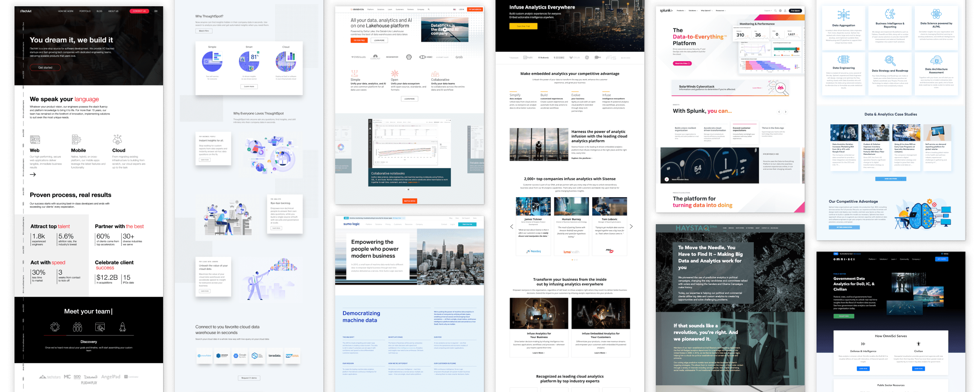Click the Open icon on Databricks page
980x392 pixels.
coord(395,73)
